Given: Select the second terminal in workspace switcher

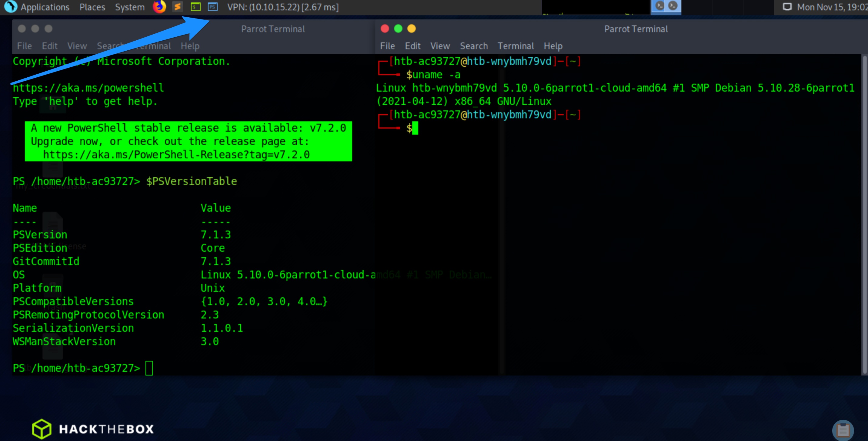Looking at the screenshot, I should tap(672, 6).
